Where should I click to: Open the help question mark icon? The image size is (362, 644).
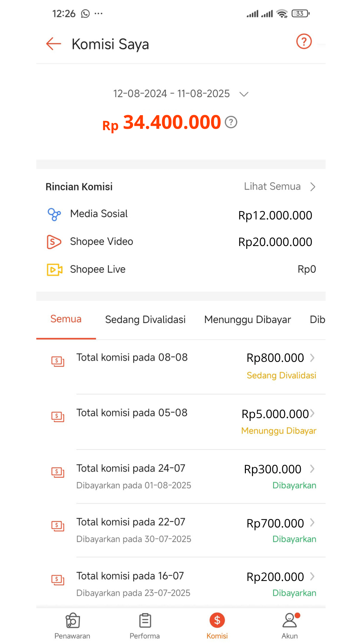point(304,42)
